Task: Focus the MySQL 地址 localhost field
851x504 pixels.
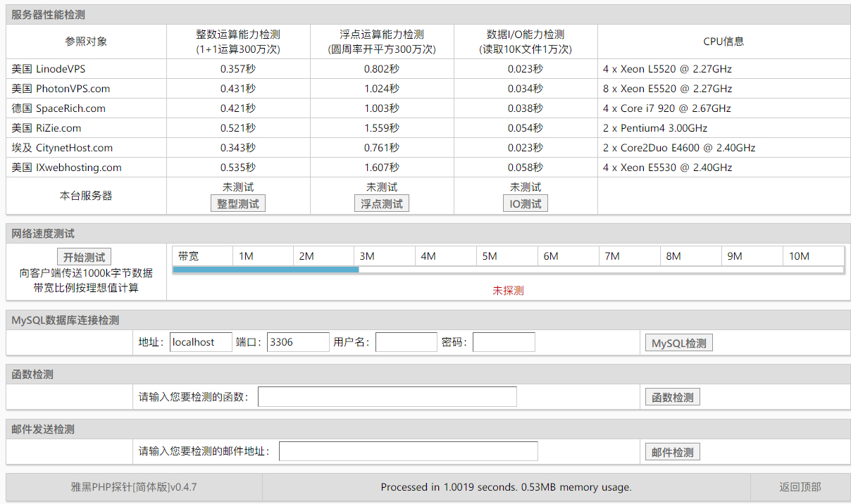Action: click(x=201, y=342)
